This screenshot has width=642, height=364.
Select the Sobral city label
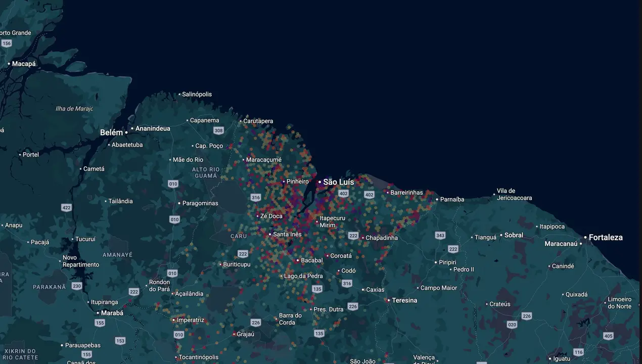click(514, 235)
